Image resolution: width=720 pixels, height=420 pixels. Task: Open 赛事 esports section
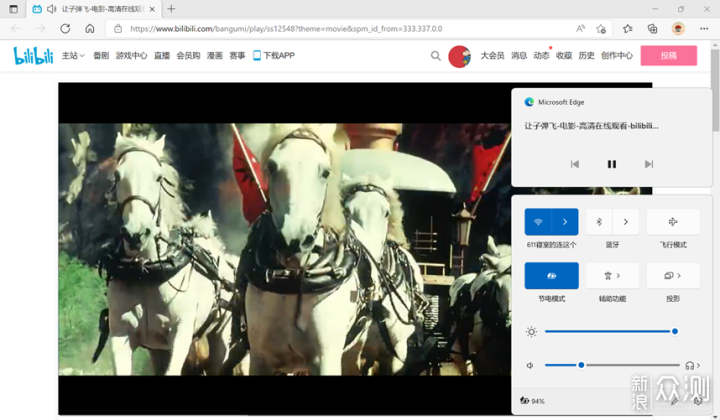tap(237, 56)
